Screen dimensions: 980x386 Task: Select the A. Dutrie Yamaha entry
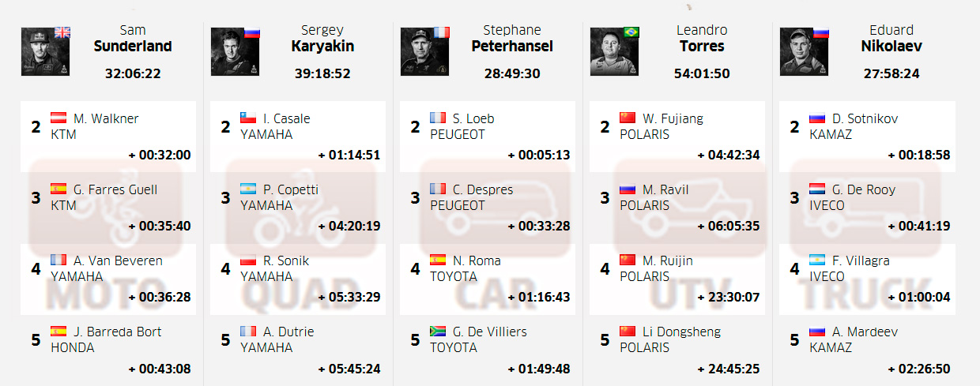[x=298, y=350]
